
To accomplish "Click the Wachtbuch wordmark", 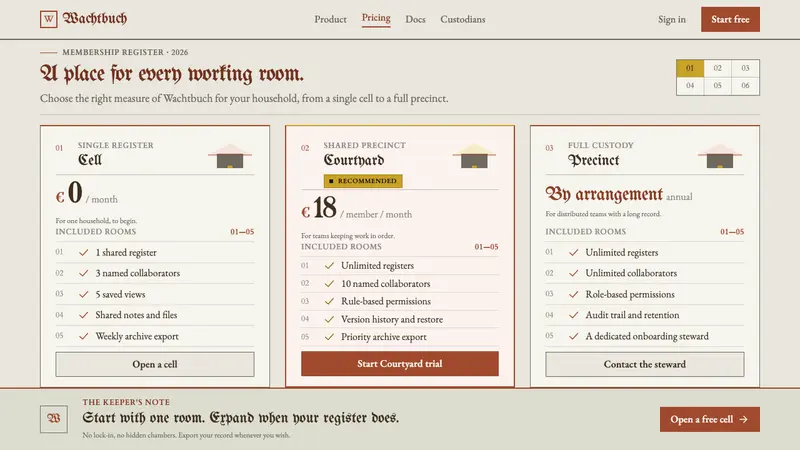I will [x=95, y=19].
